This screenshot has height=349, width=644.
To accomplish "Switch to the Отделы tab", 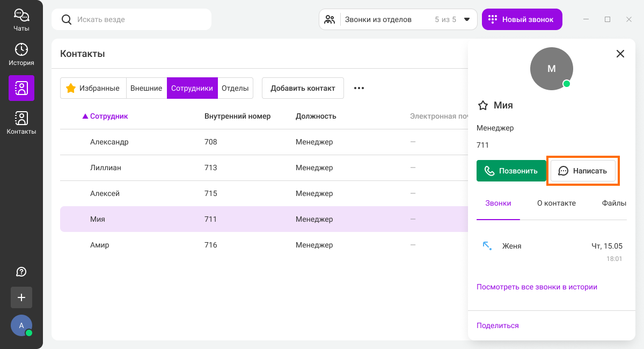I will 235,88.
